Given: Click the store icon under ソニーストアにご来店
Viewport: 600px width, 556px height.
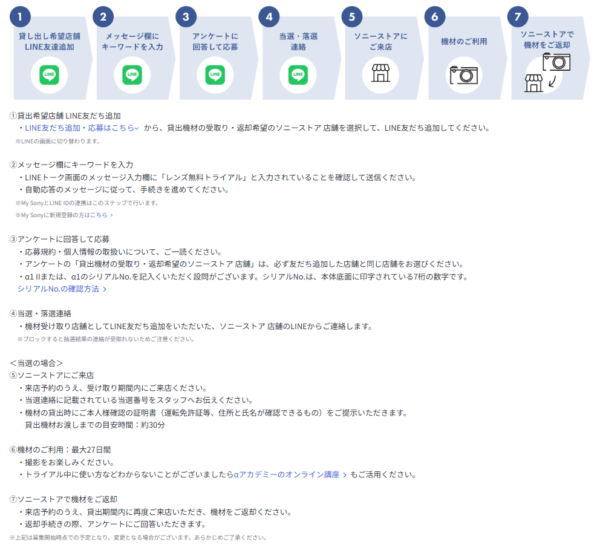Looking at the screenshot, I should click(x=381, y=73).
